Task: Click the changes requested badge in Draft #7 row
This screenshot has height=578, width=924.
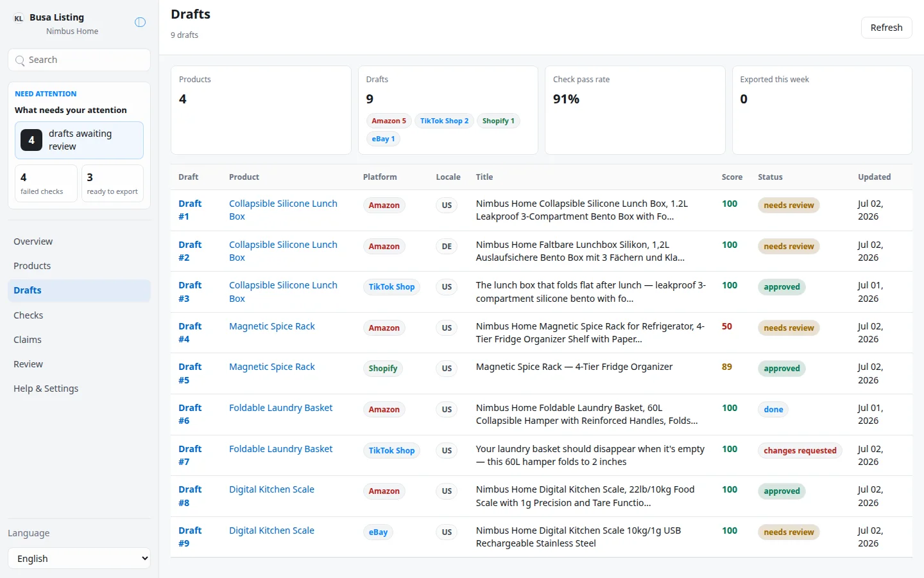Action: click(x=800, y=451)
